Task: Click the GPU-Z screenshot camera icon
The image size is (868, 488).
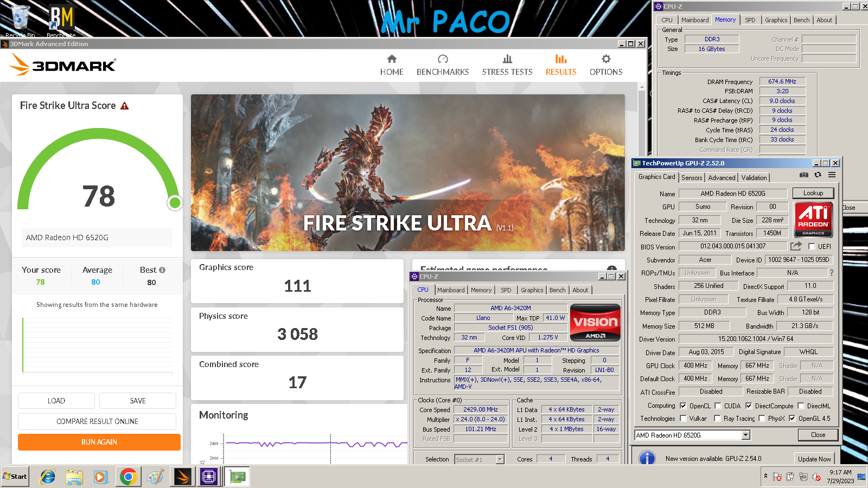Action: (804, 175)
